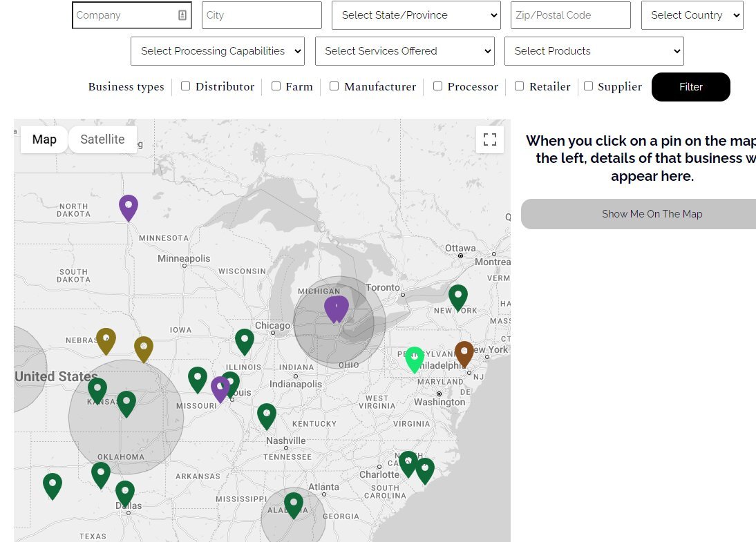Check the Farm business type

(x=276, y=86)
